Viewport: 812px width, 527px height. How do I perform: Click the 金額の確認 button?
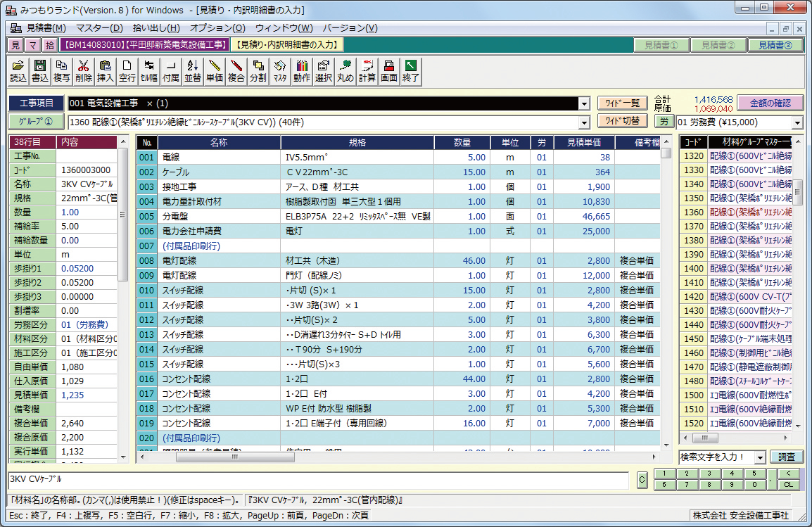tap(770, 103)
